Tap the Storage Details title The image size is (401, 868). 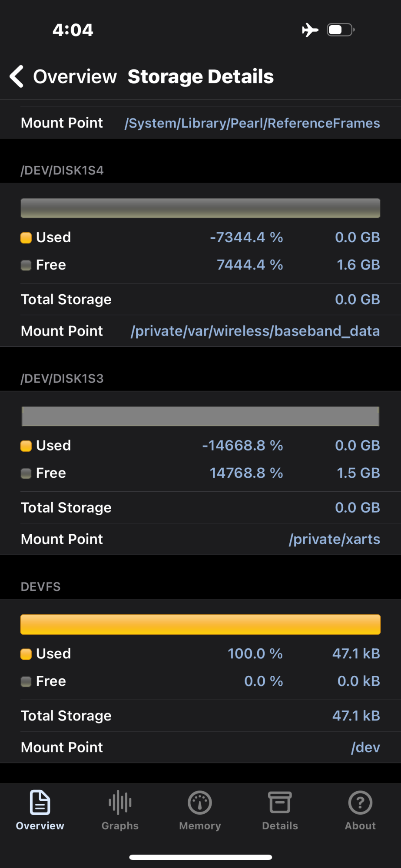coord(201,77)
